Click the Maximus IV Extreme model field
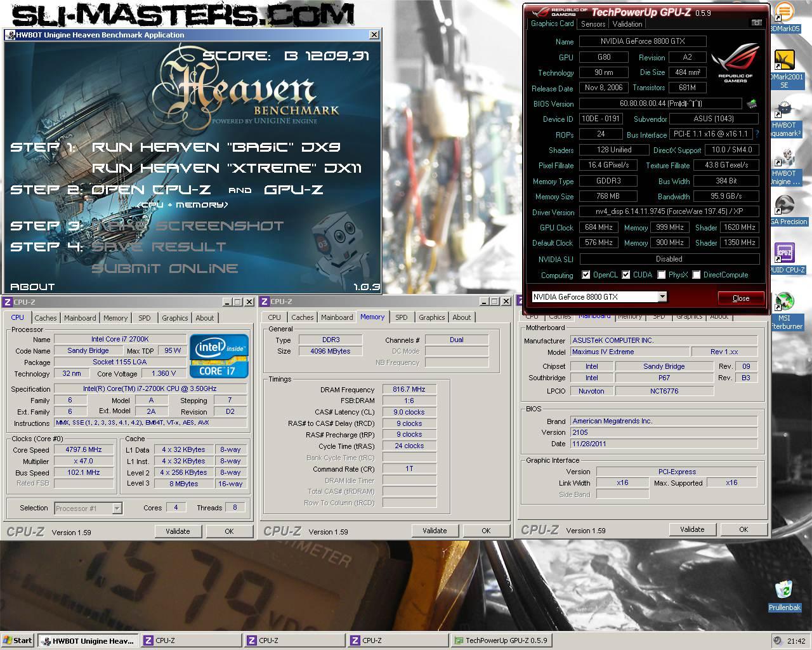This screenshot has height=650, width=812. click(x=630, y=352)
